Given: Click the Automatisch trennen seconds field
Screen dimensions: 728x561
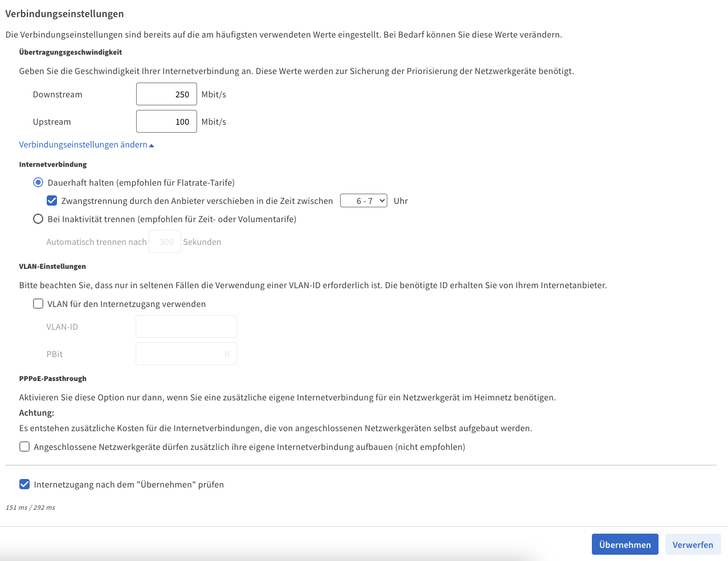Looking at the screenshot, I should click(x=165, y=242).
